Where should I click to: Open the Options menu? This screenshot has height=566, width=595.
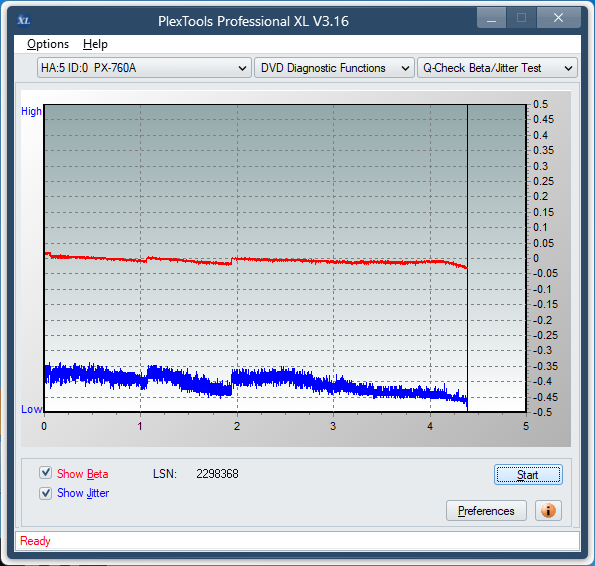click(48, 44)
